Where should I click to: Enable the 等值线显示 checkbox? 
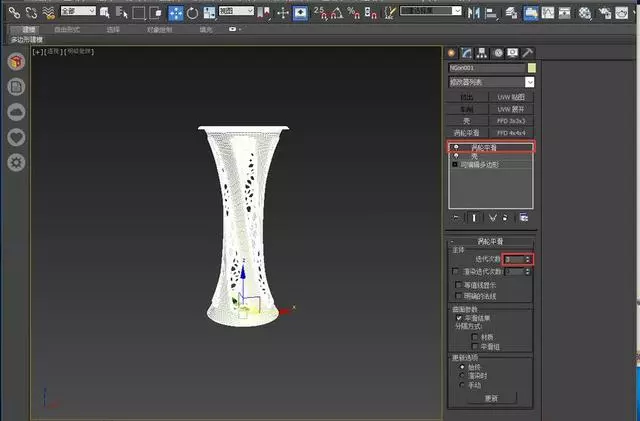click(457, 284)
